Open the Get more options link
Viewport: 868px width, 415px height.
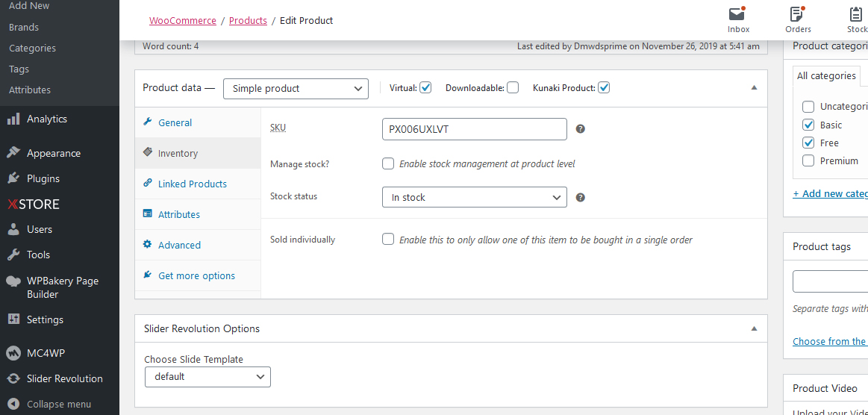click(196, 275)
